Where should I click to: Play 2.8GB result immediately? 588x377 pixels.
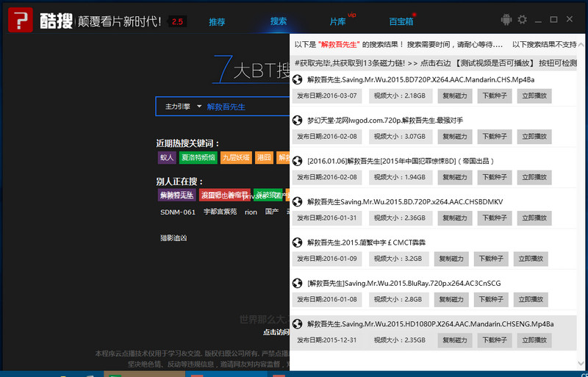531,300
